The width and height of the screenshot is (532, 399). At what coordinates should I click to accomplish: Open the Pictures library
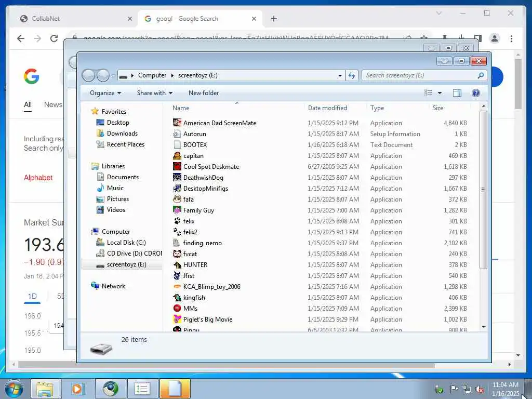point(118,199)
